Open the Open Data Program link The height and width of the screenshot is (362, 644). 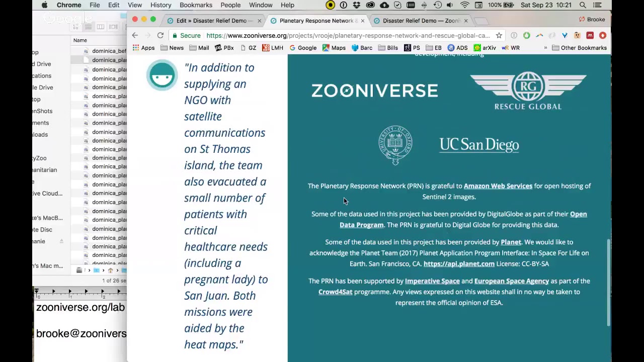pyautogui.click(x=463, y=219)
